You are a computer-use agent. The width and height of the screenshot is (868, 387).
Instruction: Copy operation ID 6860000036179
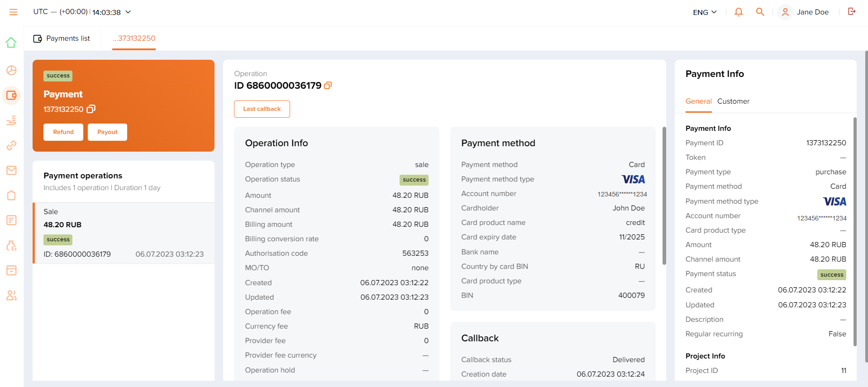328,86
